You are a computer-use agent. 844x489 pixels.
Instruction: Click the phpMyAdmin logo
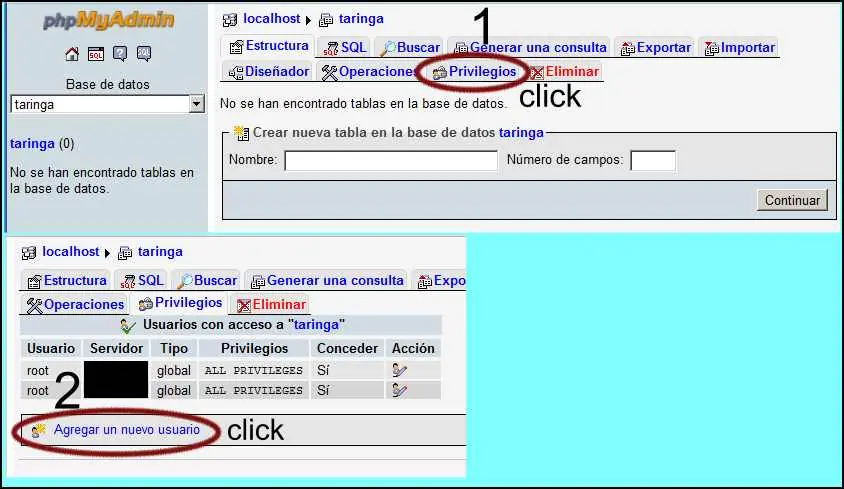pos(108,20)
